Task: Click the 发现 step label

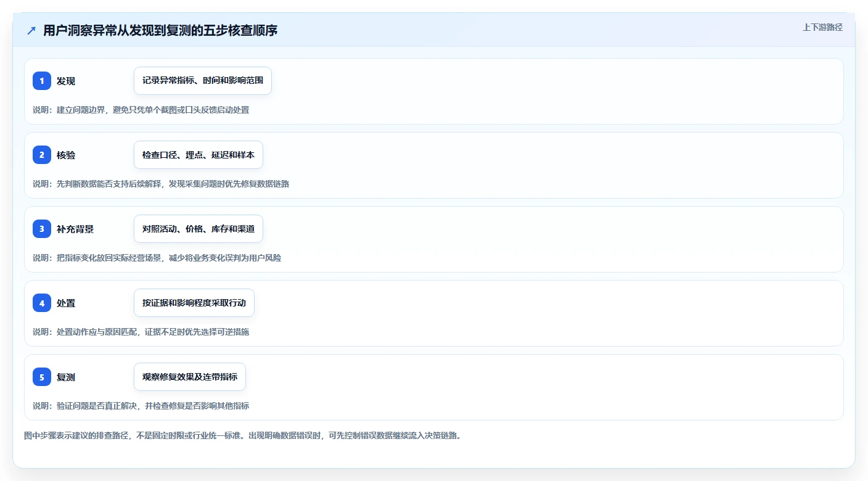Action: click(x=66, y=81)
